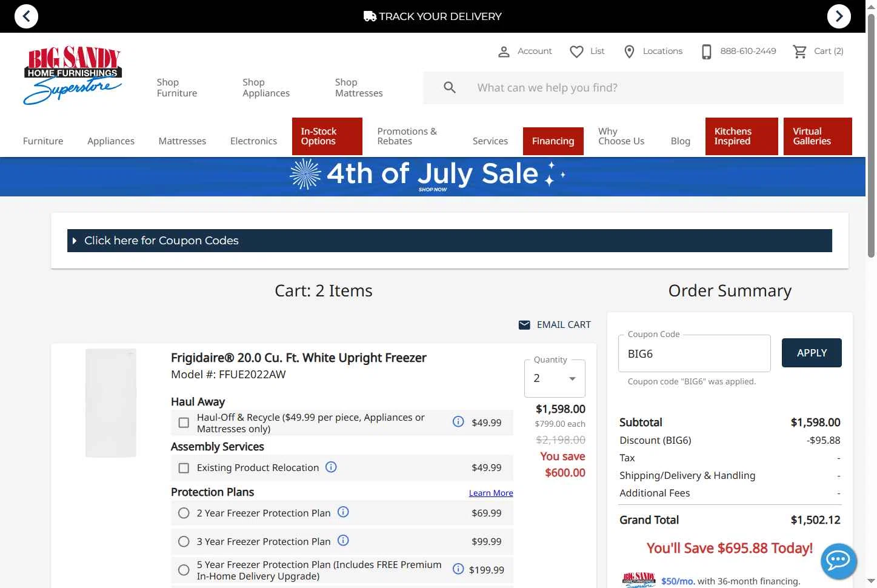
Task: Open the Electronics nav menu
Action: (x=253, y=141)
